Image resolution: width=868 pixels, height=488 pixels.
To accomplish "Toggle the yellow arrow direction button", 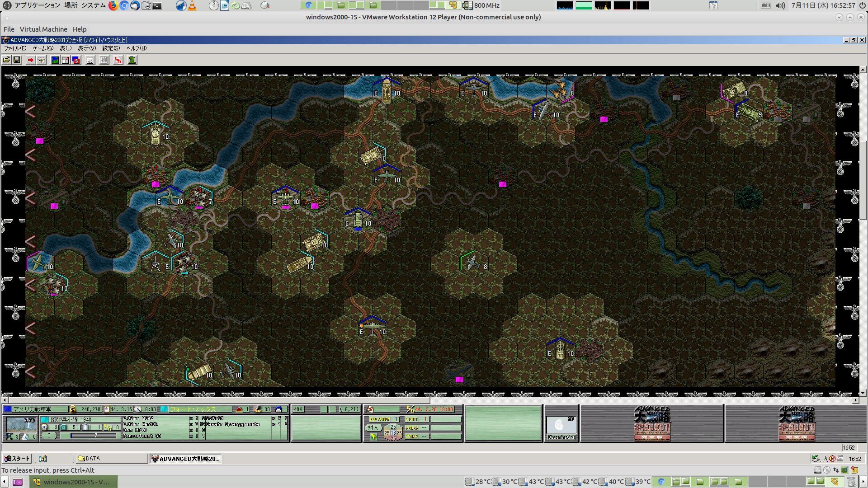I will (x=373, y=436).
